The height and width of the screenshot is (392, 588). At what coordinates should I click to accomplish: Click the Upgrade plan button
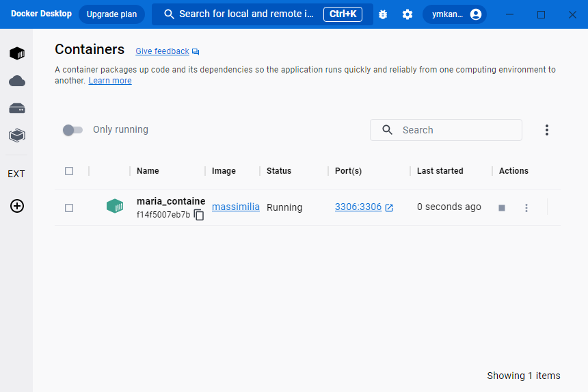point(111,14)
